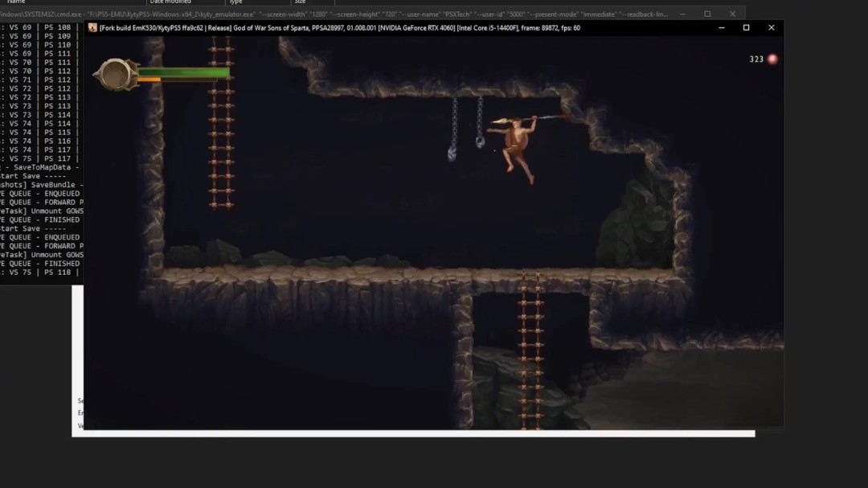Click console line containing 'SaveBundle'
Viewport: 868px width, 488px height.
(42, 185)
